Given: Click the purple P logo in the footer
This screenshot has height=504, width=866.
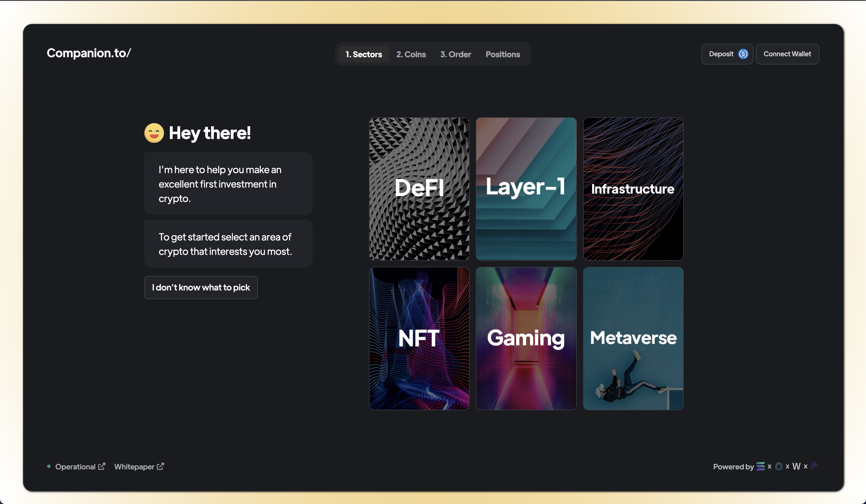Looking at the screenshot, I should click(814, 466).
